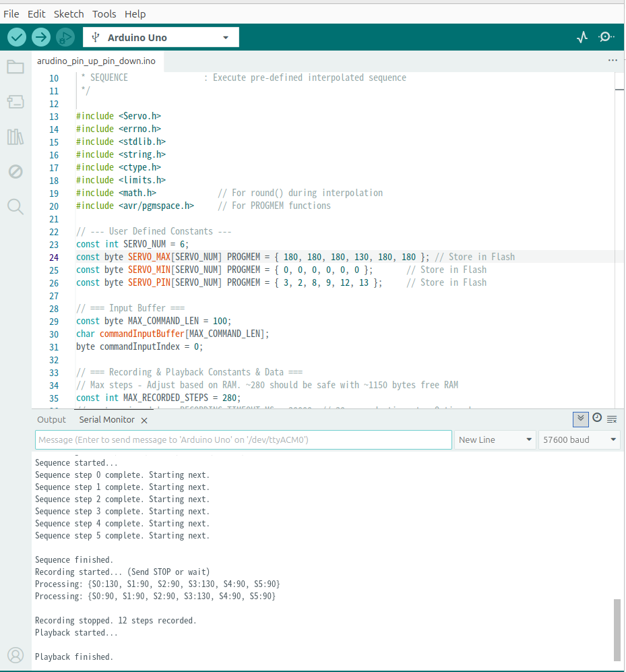The height and width of the screenshot is (672, 626).
Task: Click the Serial Monitor vertical scrollbar thumb
Action: [617, 630]
